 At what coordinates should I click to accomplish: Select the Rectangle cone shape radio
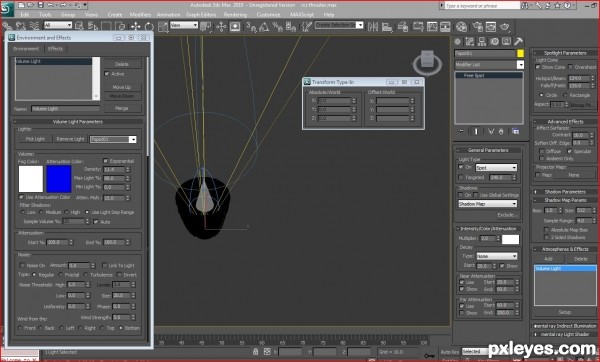(x=565, y=95)
